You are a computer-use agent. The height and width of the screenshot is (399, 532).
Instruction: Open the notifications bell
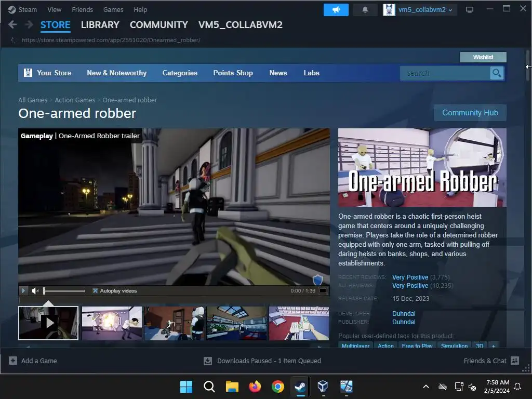tap(365, 10)
